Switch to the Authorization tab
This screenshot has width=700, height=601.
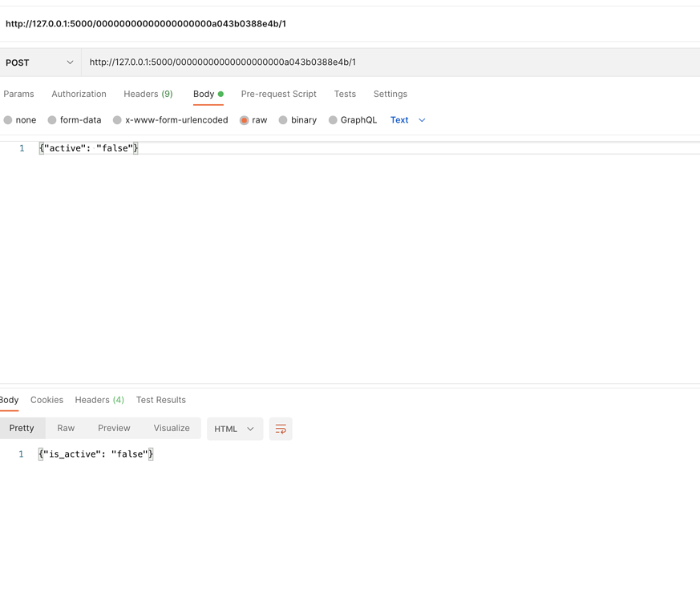pyautogui.click(x=79, y=94)
